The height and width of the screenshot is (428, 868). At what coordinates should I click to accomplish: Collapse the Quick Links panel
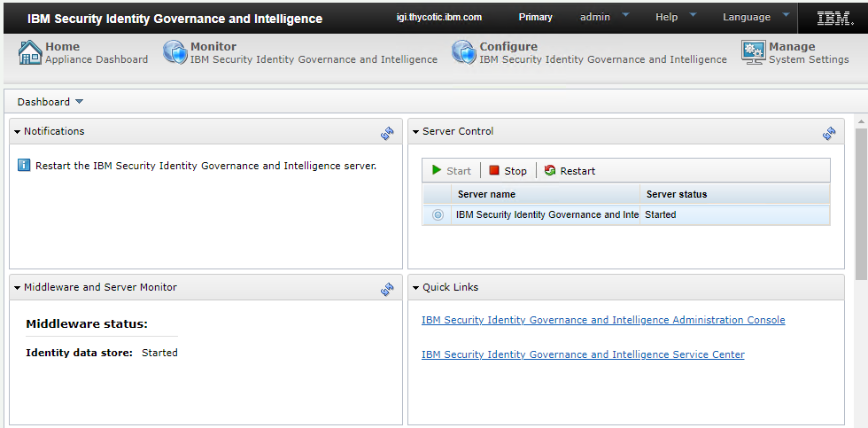415,288
